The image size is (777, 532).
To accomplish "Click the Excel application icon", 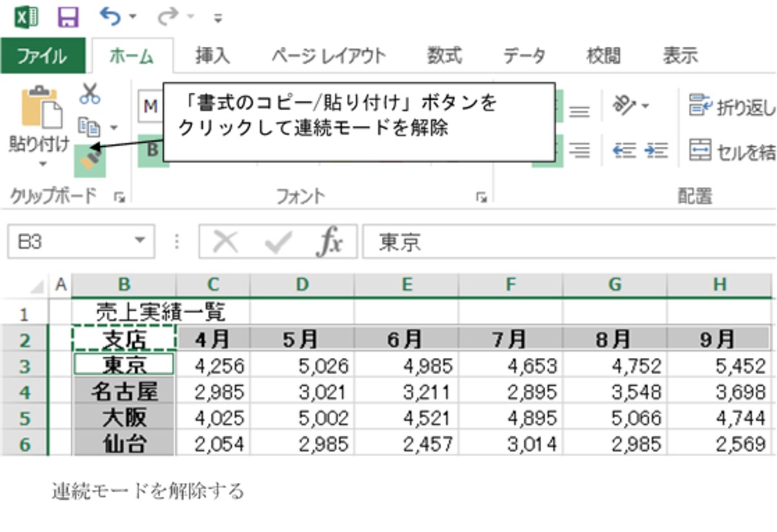I will 26,16.
